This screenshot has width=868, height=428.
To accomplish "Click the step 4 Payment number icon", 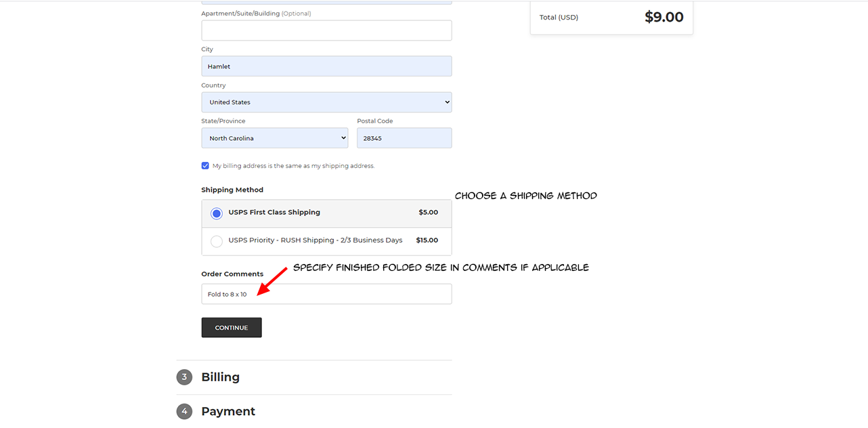I will pyautogui.click(x=184, y=412).
